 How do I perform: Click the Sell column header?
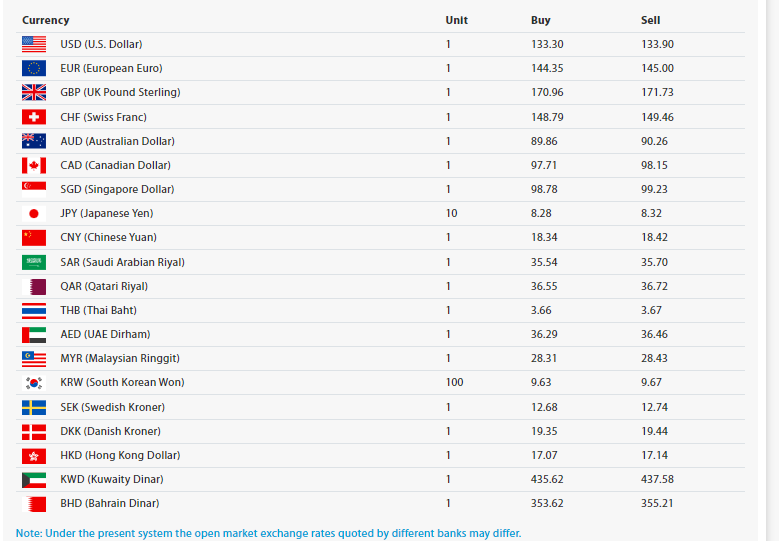coord(650,20)
